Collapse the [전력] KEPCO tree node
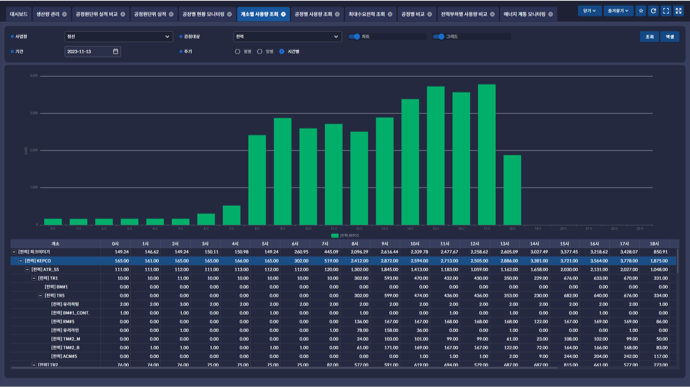This screenshot has width=690, height=388. (x=21, y=261)
